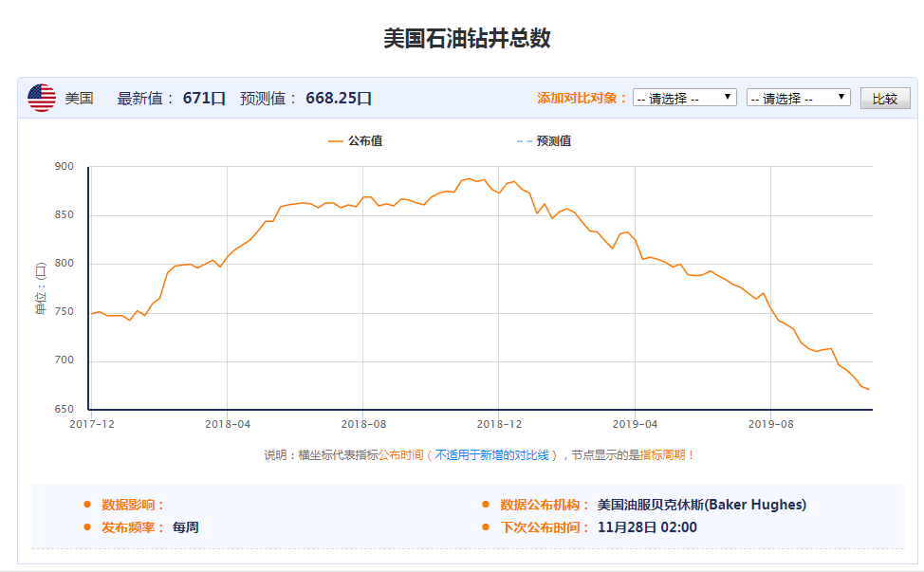Click the orange bullet beside 数据影响
The image size is (924, 572).
[x=87, y=505]
